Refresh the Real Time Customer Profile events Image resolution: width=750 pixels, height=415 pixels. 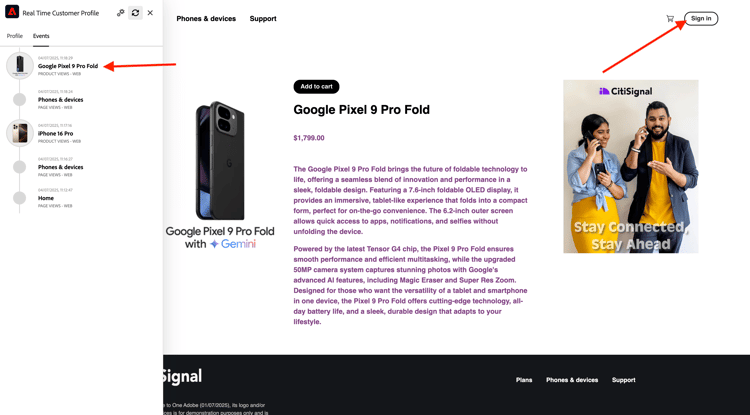[135, 13]
